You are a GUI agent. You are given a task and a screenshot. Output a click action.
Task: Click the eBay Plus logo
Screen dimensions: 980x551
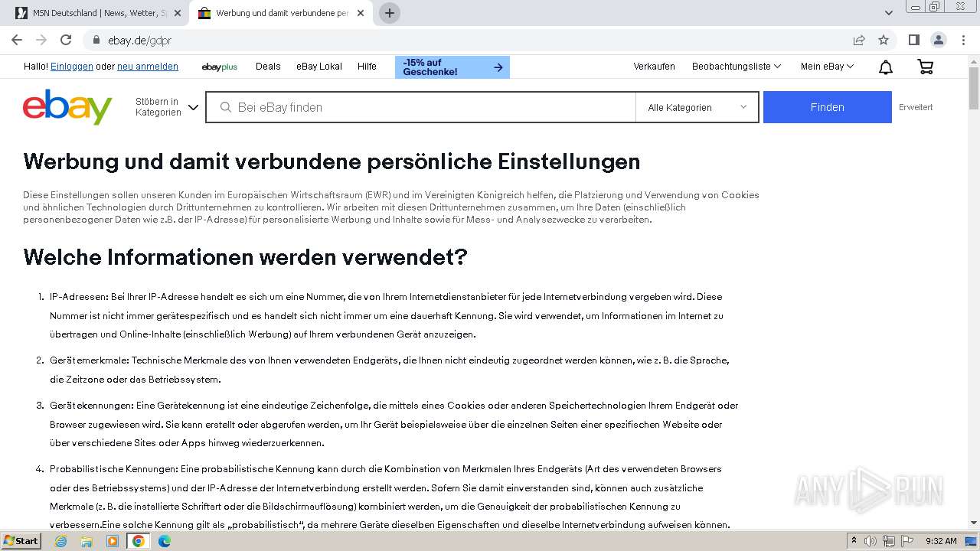220,67
